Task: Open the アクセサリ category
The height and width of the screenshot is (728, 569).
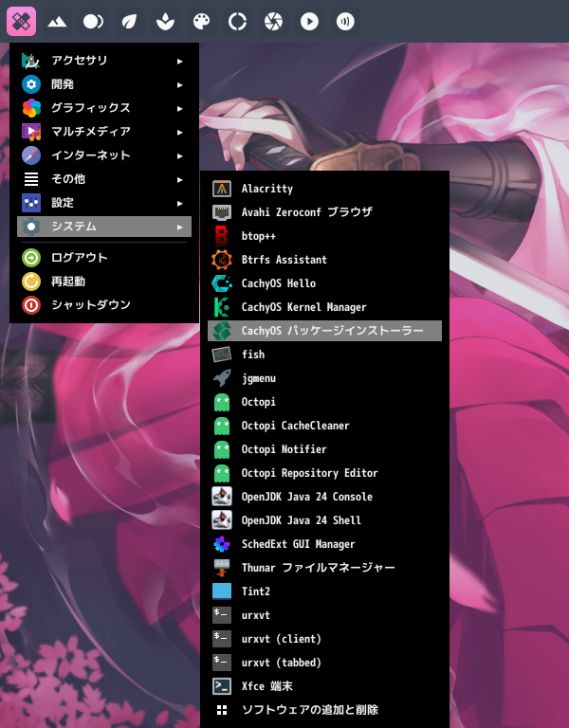Action: [104, 61]
